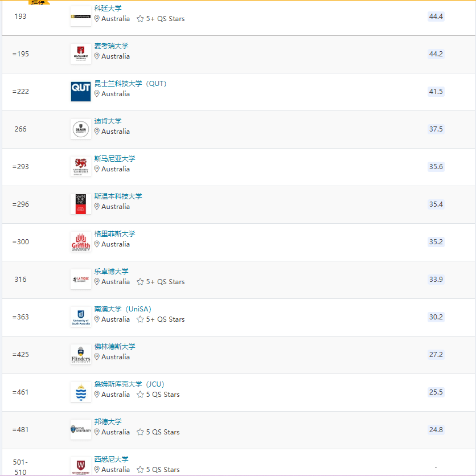Click the 25.5 score for 詹姆斯库克大学
476x476 pixels.
pyautogui.click(x=436, y=392)
